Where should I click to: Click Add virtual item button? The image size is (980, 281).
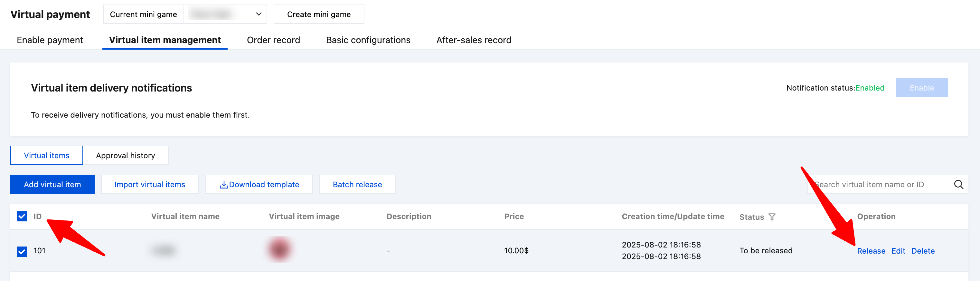click(52, 185)
